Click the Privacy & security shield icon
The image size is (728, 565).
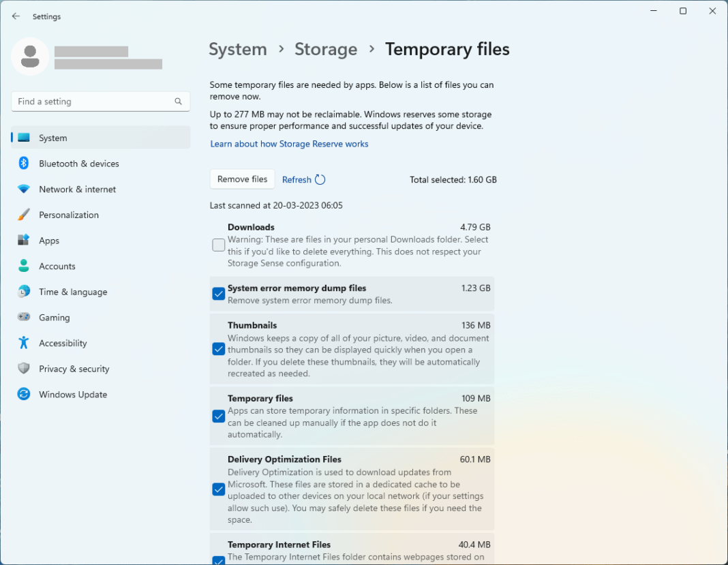[x=24, y=369]
